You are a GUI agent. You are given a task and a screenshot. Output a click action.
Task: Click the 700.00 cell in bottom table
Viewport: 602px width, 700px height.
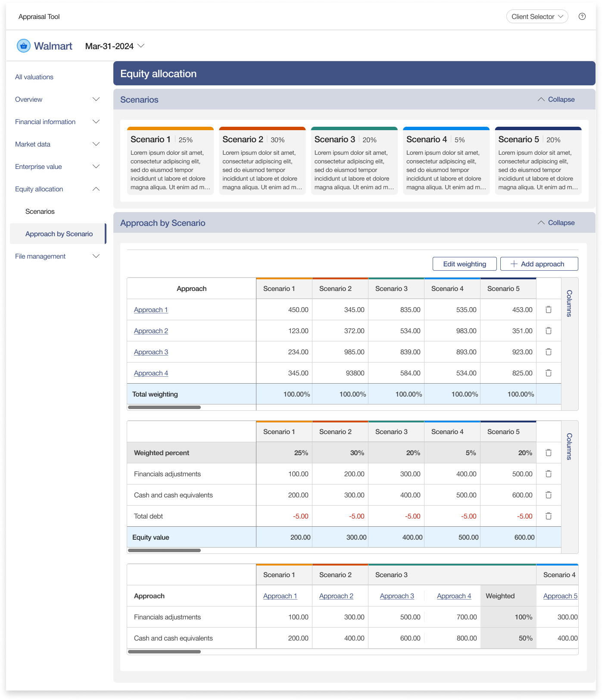(x=452, y=617)
